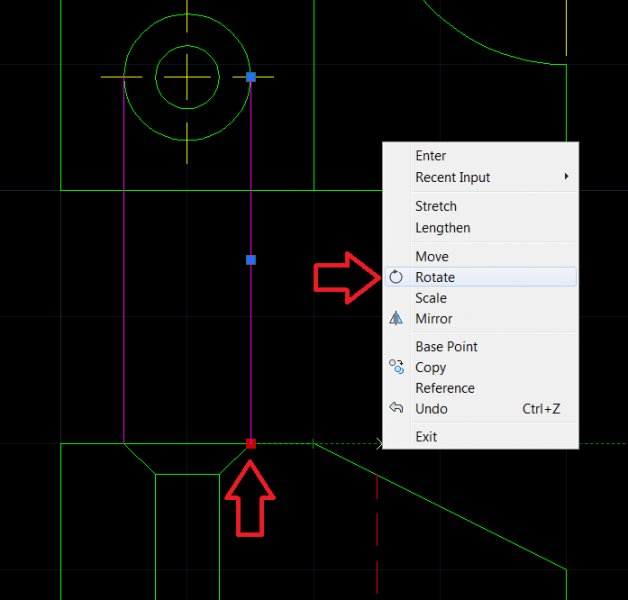The height and width of the screenshot is (600, 628).
Task: Choose the Reference option
Action: click(x=480, y=388)
